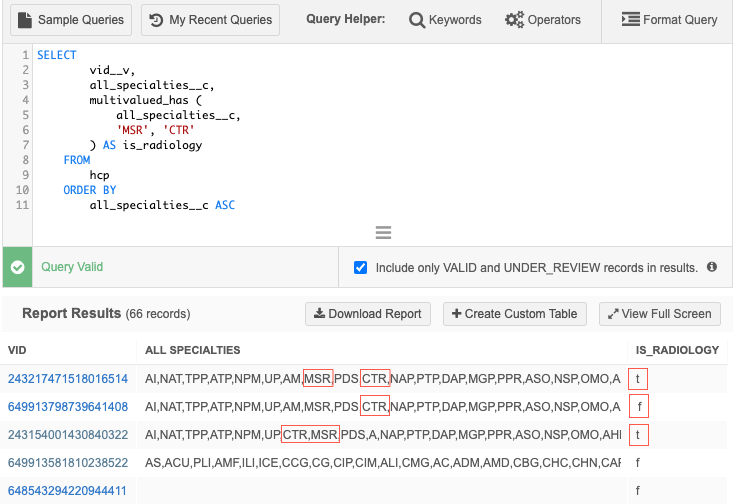Open VID link 243154001430840322

pos(68,435)
